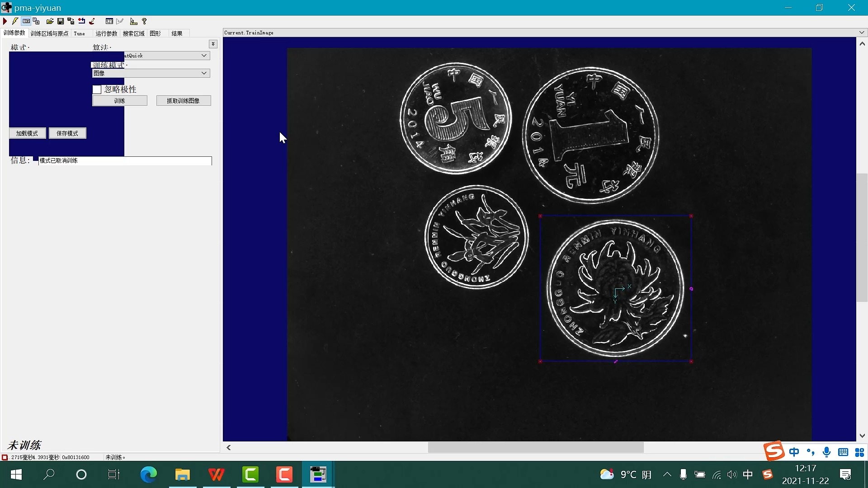Image resolution: width=868 pixels, height=488 pixels.
Task: Click the bottom-left corner handle of the region
Action: click(540, 361)
